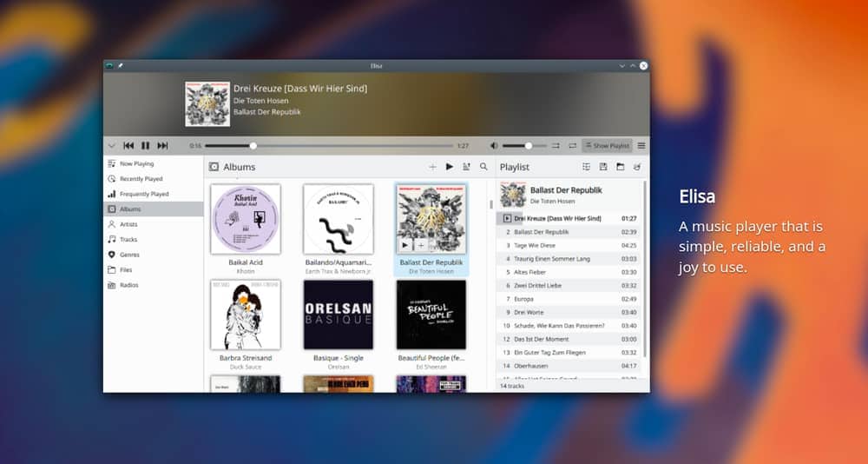
Task: Open the Artists view in sidebar
Action: pyautogui.click(x=128, y=224)
